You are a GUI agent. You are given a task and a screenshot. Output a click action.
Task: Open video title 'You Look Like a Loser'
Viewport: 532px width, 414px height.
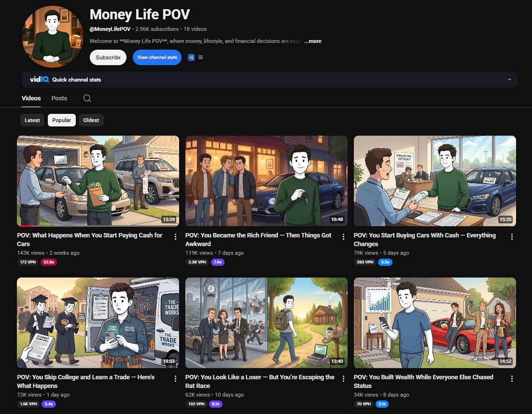click(x=260, y=381)
